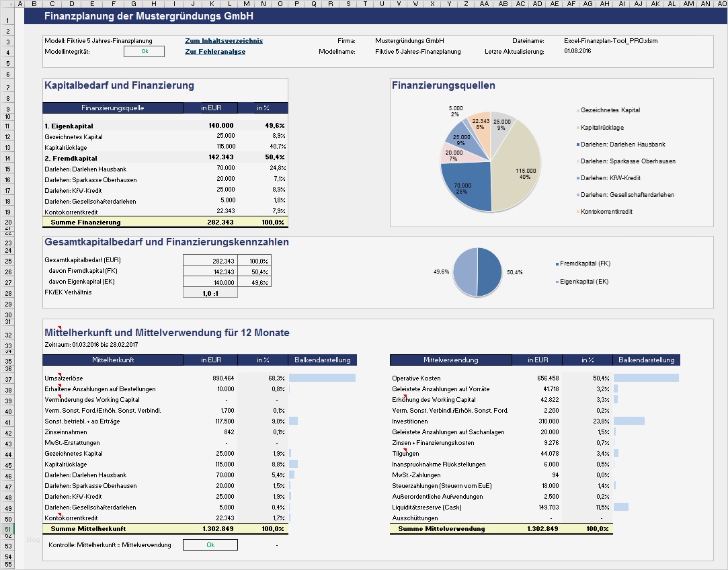The width and height of the screenshot is (728, 570).
Task: Select row header 51
Action: pyautogui.click(x=9, y=528)
